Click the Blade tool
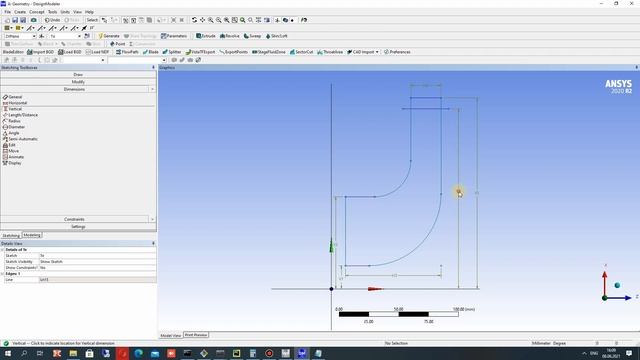Screen dimensions: 640x360 click(x=151, y=52)
